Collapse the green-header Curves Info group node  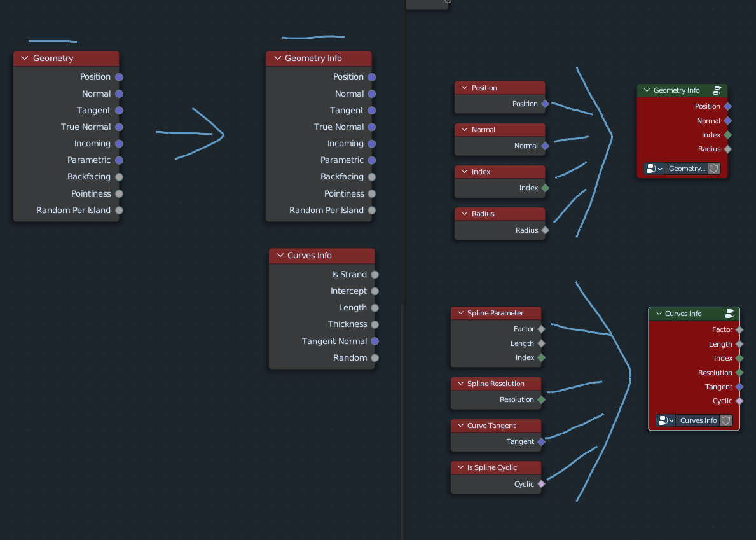point(659,314)
